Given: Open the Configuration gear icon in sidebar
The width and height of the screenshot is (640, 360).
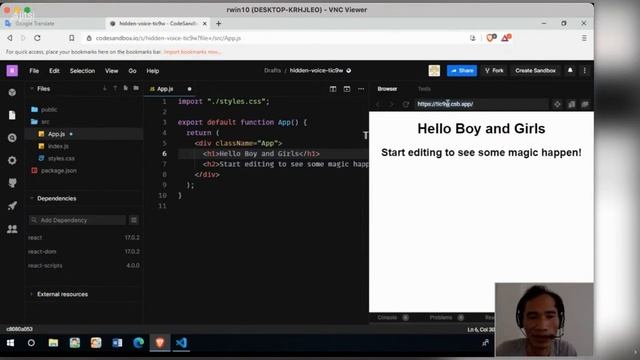Looking at the screenshot, I should (12, 160).
